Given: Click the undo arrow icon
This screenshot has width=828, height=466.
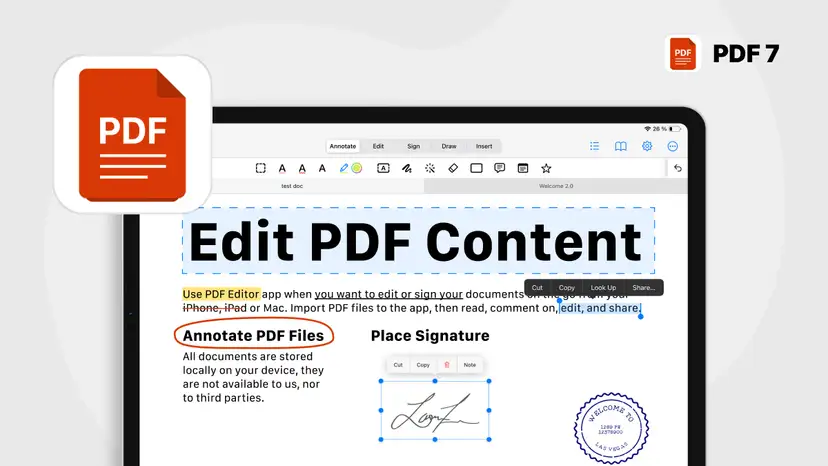Looking at the screenshot, I should point(678,169).
